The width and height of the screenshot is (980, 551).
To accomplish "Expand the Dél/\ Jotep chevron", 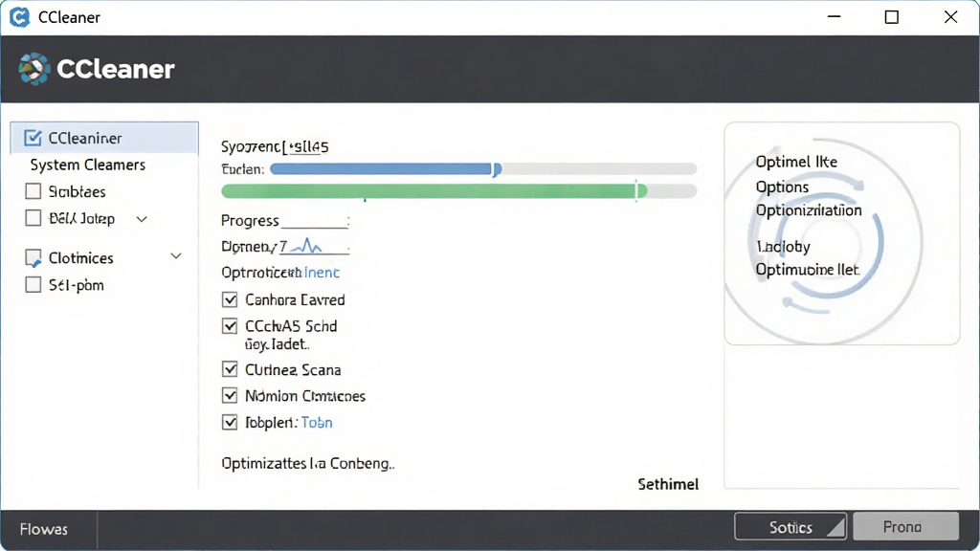I will (142, 219).
